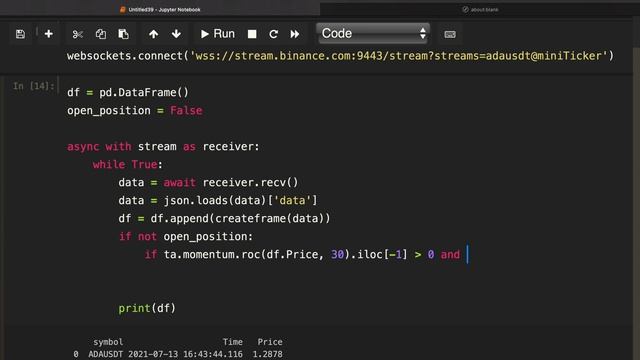Place cursor in 'df = pd.DataFrame()' line
This screenshot has width=640, height=360.
coord(128,93)
